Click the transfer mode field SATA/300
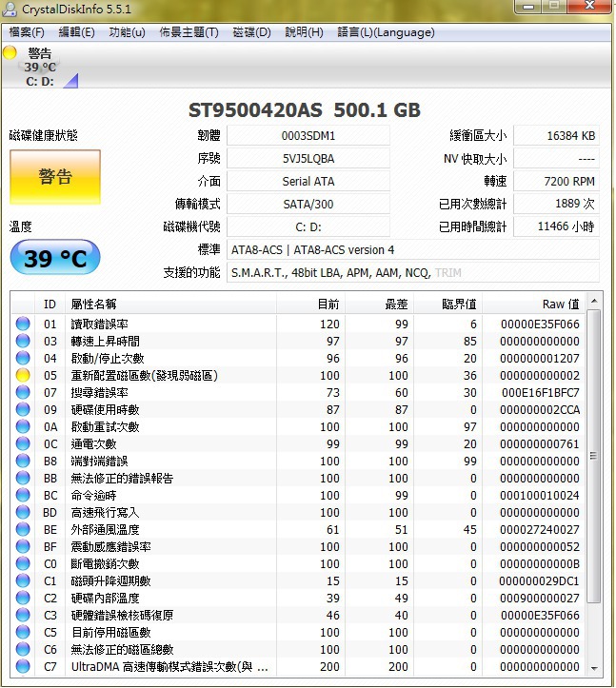The width and height of the screenshot is (616, 688). tap(308, 204)
